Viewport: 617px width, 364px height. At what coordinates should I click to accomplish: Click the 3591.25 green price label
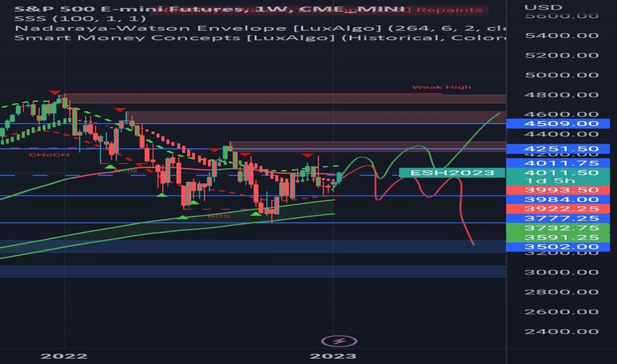pos(558,238)
